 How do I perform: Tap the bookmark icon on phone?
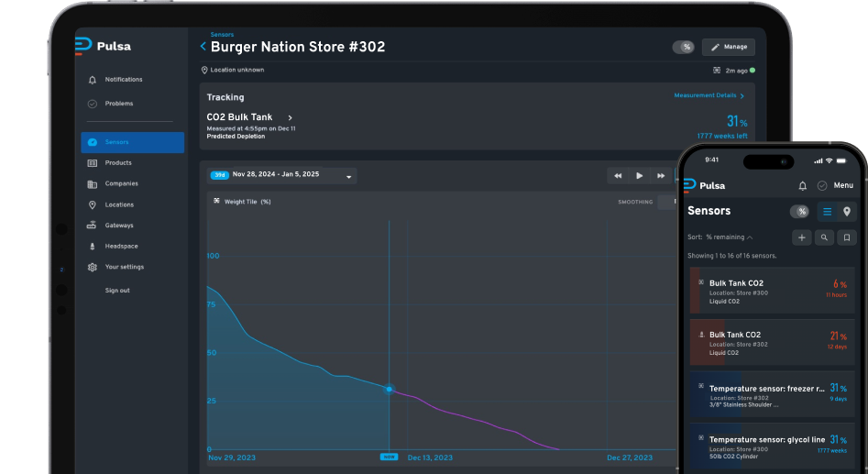(847, 237)
